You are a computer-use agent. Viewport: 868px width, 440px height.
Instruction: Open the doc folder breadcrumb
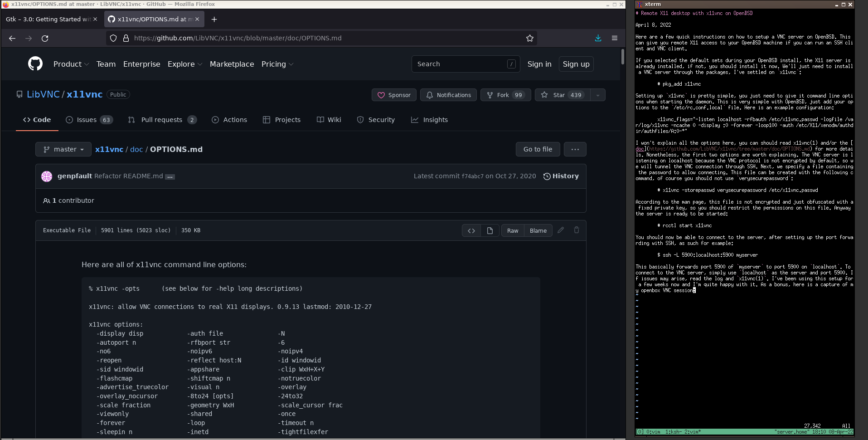pos(136,149)
